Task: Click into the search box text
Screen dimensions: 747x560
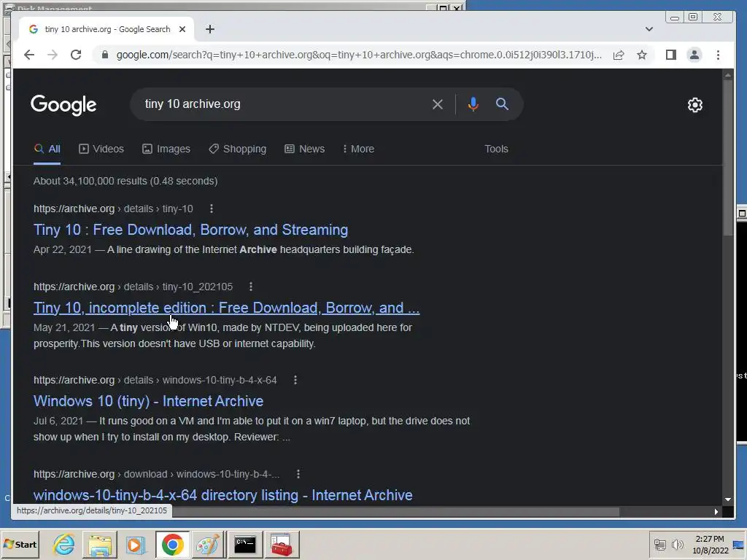Action: pyautogui.click(x=193, y=104)
